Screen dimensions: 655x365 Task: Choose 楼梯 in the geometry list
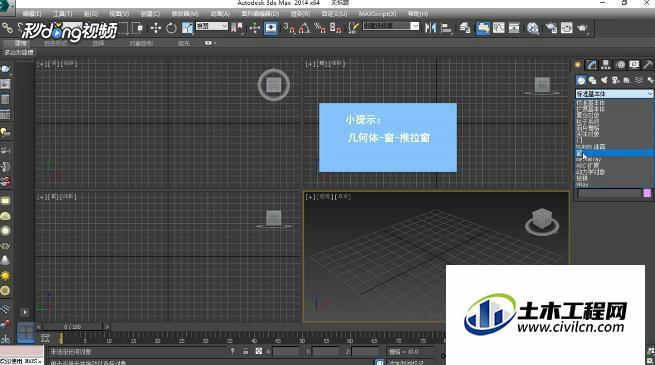click(x=614, y=178)
